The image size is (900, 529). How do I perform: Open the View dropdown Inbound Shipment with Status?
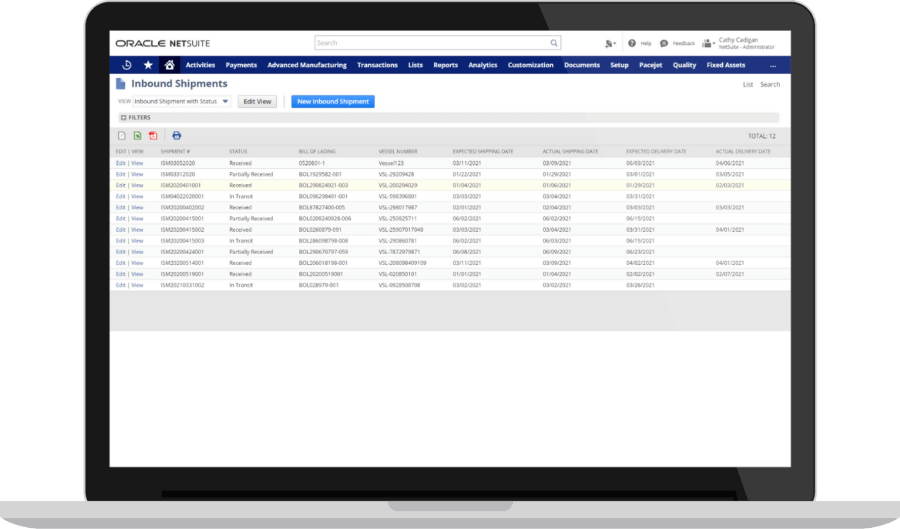[x=181, y=102]
